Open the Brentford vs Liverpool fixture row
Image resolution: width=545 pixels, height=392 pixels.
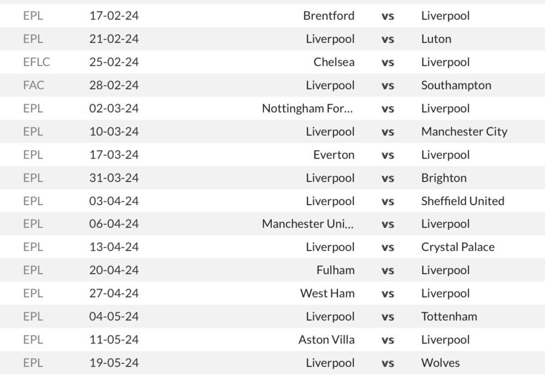[272, 16]
